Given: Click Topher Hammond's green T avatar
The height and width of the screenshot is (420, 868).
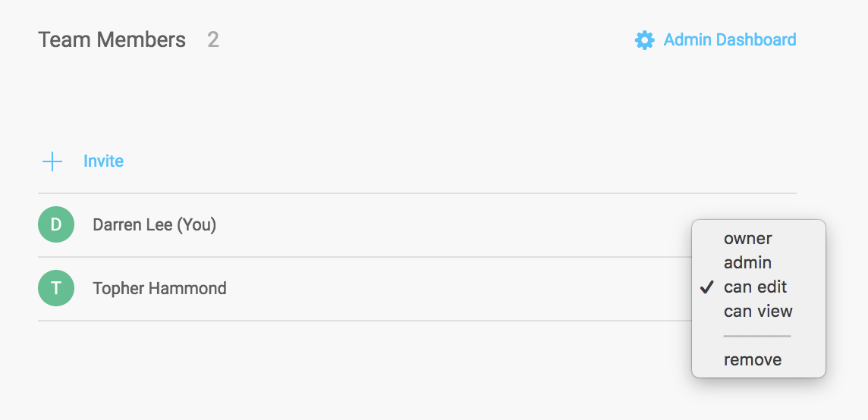Looking at the screenshot, I should (x=56, y=288).
